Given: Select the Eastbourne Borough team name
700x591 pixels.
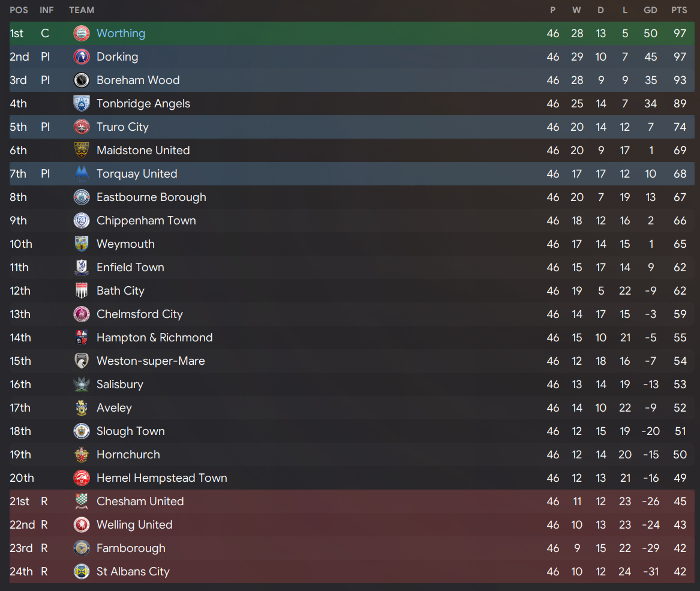Looking at the screenshot, I should pyautogui.click(x=151, y=197).
